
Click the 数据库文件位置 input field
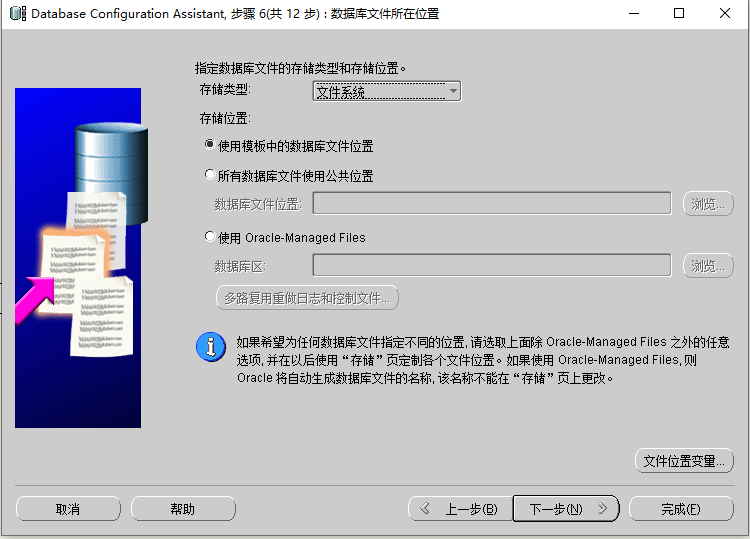492,203
